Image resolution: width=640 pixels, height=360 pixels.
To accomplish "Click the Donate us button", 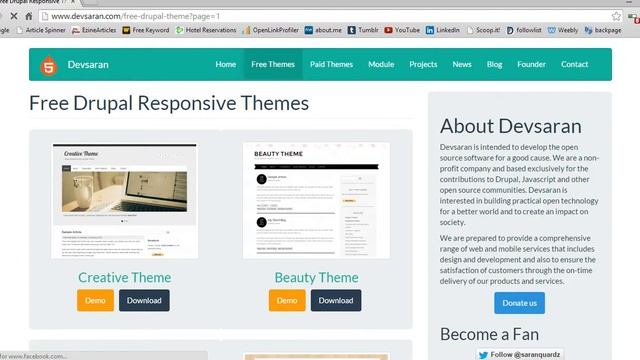I will (520, 303).
